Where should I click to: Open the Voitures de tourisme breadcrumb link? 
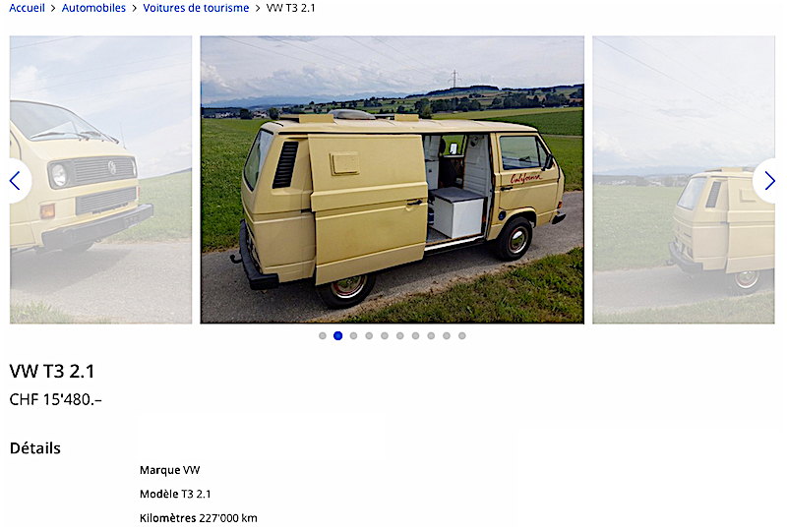point(196,8)
